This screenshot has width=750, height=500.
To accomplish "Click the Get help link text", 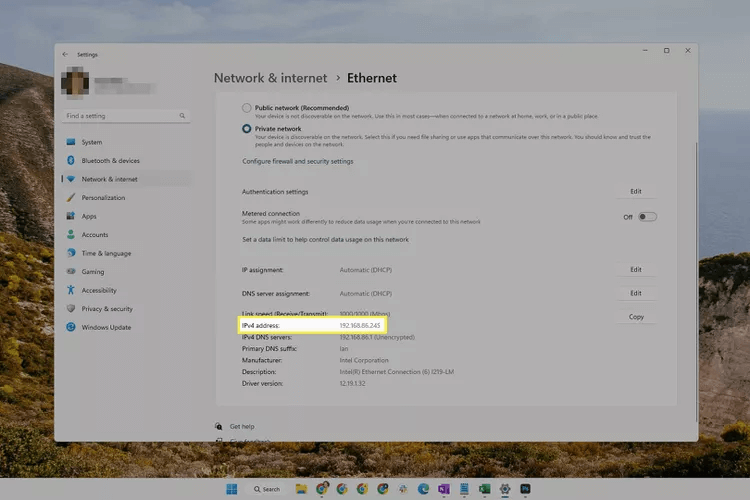I will pyautogui.click(x=242, y=426).
